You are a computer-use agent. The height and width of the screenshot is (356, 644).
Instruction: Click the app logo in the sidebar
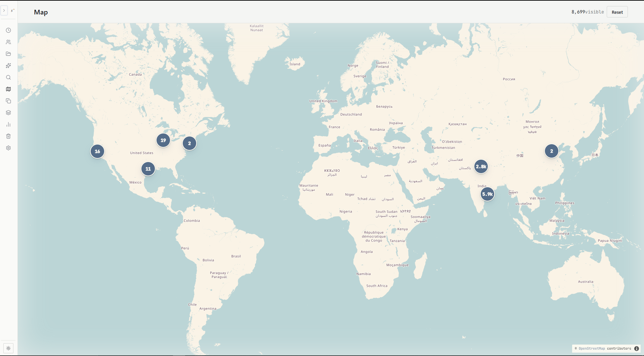(12, 10)
